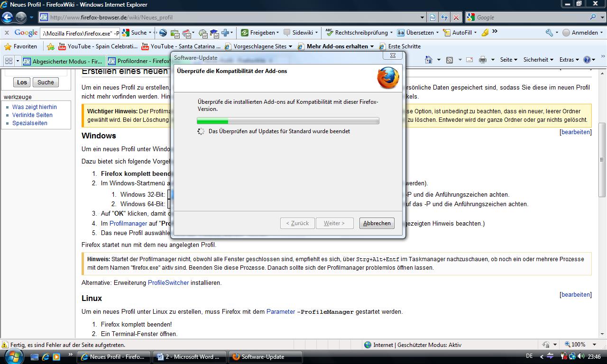Open Mehr Add-ons erhalten favorites item
Image resolution: width=607 pixels, height=364 pixels.
click(x=336, y=46)
